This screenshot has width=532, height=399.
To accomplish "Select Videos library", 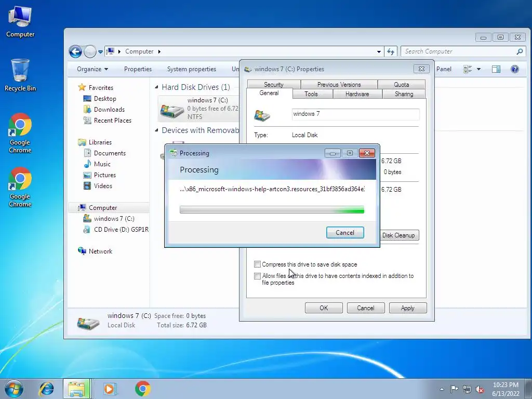I will 103,186.
